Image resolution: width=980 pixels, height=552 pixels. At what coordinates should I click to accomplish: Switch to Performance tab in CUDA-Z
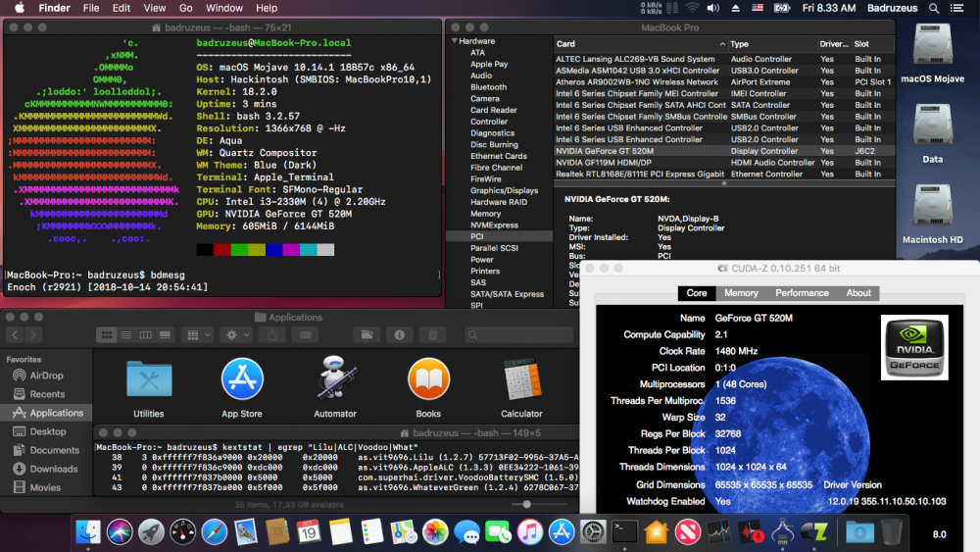pyautogui.click(x=802, y=292)
